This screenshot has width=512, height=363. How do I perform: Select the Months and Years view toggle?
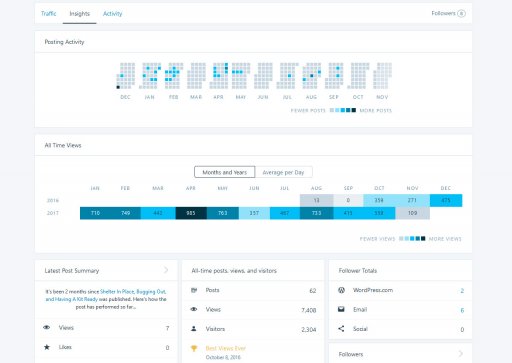click(225, 172)
